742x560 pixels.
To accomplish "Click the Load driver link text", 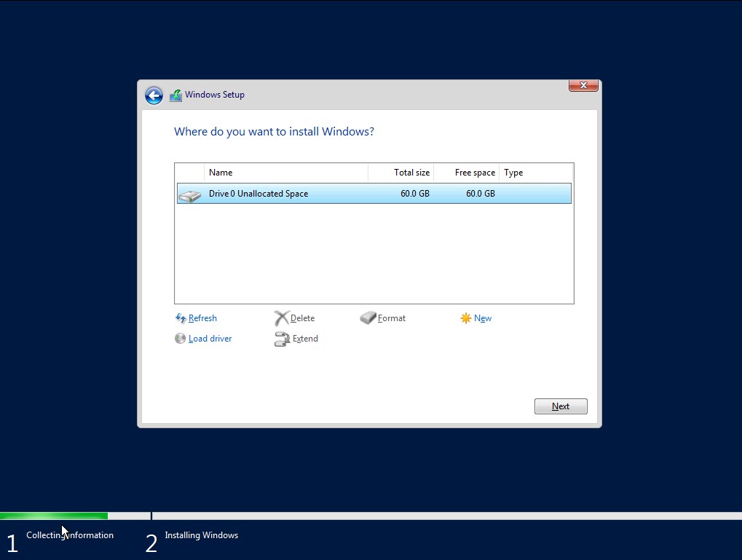I will pos(210,338).
